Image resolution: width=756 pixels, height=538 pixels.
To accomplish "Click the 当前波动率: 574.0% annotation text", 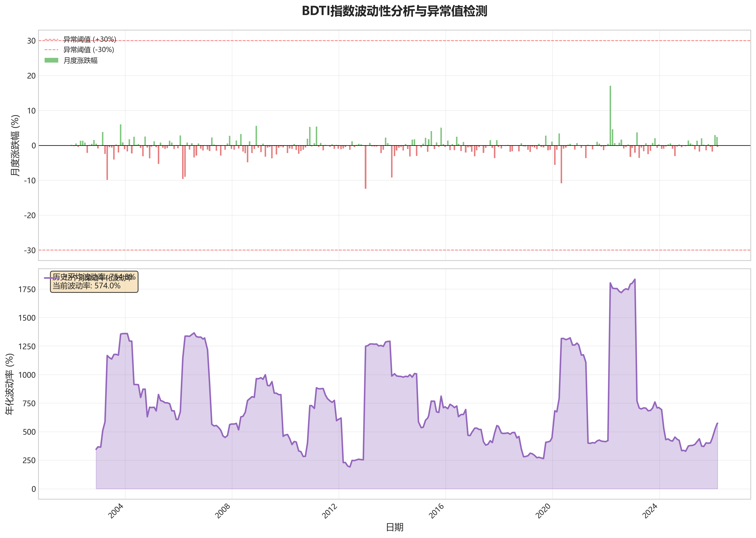I will coord(87,286).
